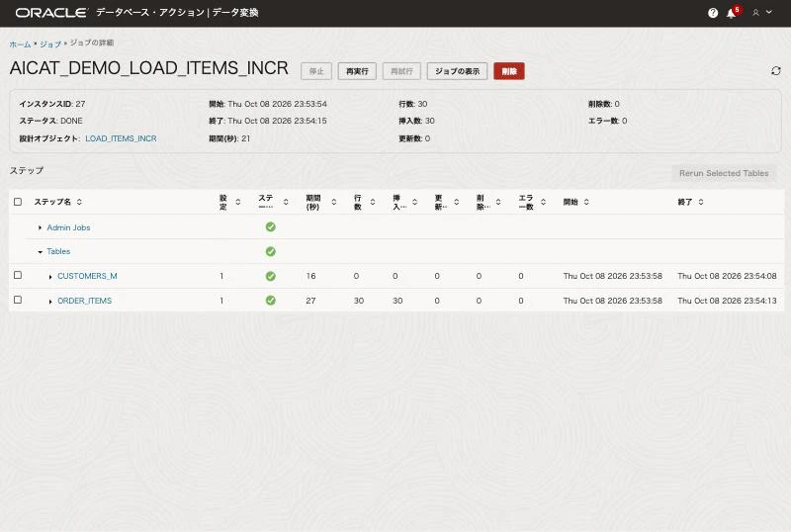Click the Oracle logo in header
Image resolution: width=791 pixels, height=532 pixels.
tap(51, 13)
